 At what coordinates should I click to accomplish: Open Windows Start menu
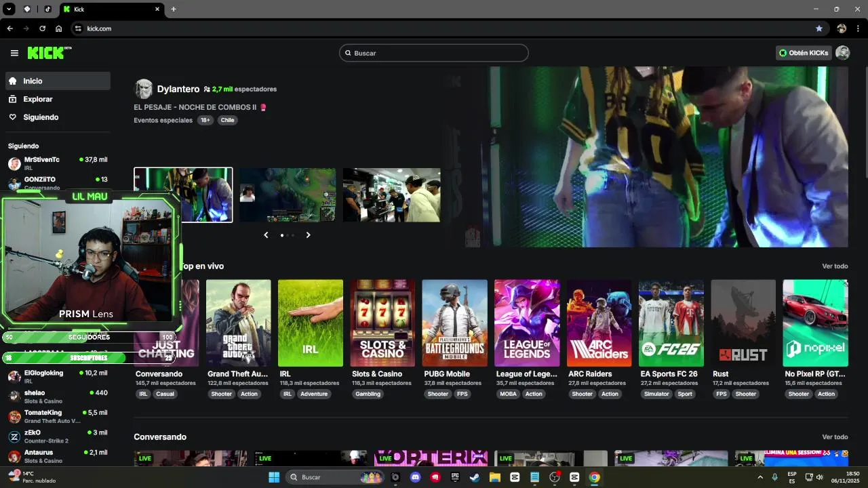274,477
